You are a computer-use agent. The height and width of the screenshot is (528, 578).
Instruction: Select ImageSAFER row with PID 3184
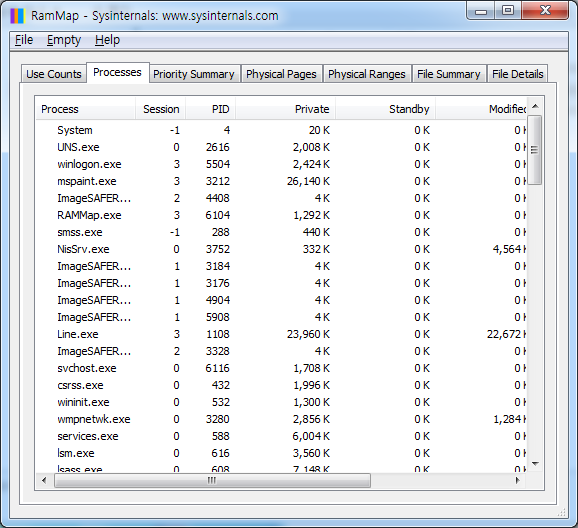tap(281, 266)
